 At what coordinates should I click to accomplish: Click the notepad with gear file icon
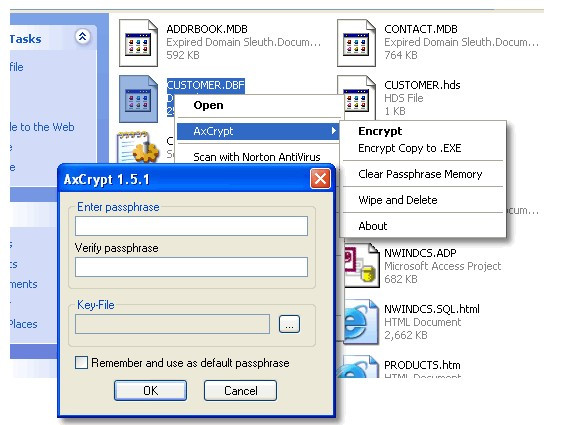pyautogui.click(x=138, y=147)
